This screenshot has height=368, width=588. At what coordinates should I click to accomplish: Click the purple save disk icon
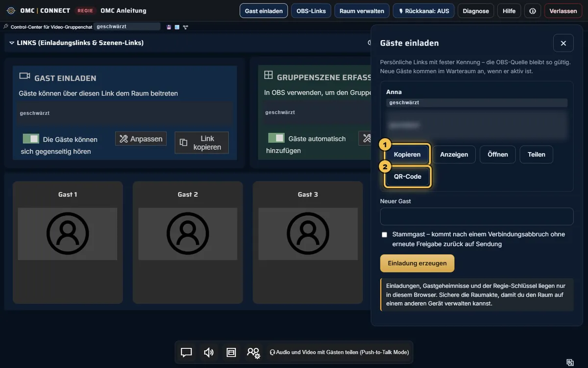(169, 27)
